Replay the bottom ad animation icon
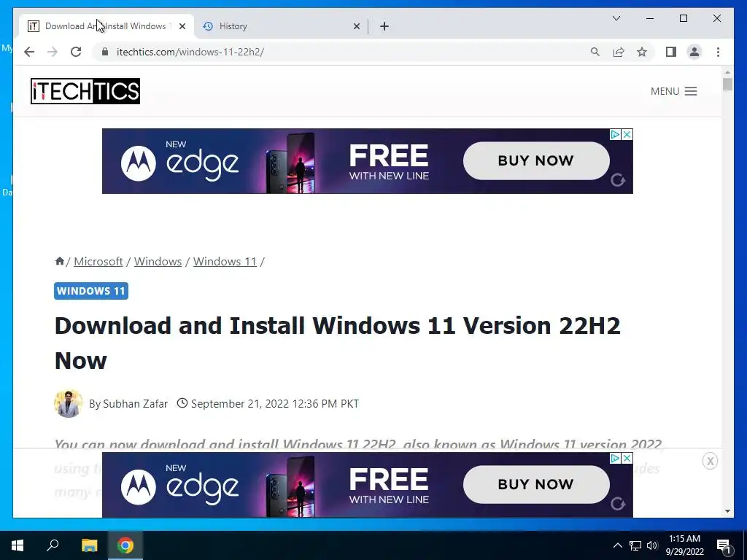This screenshot has height=560, width=747. click(x=618, y=504)
